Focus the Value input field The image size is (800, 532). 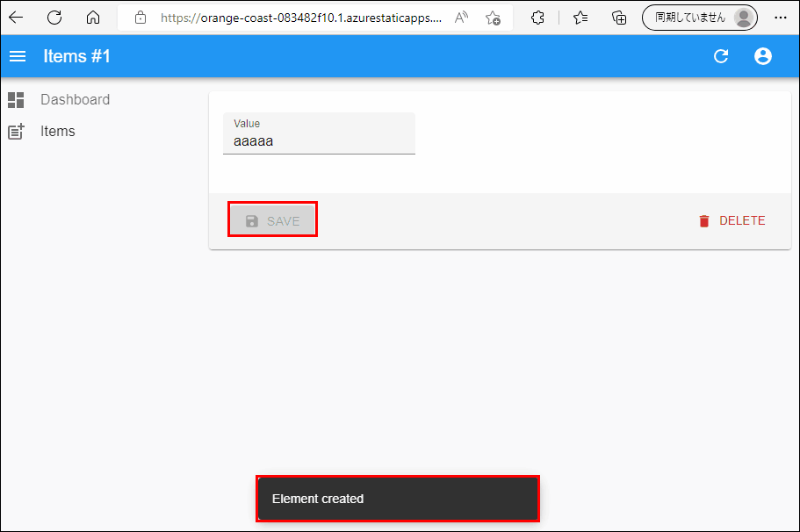tap(319, 133)
